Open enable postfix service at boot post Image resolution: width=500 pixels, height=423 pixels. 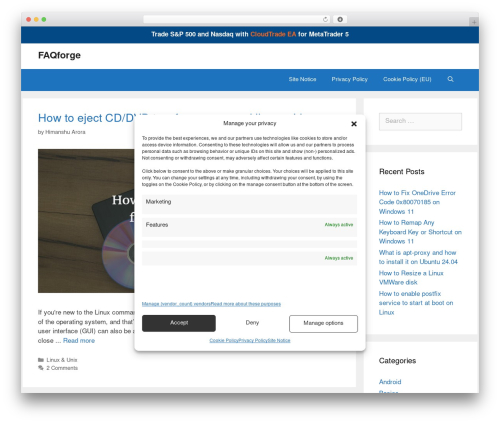[x=416, y=303]
